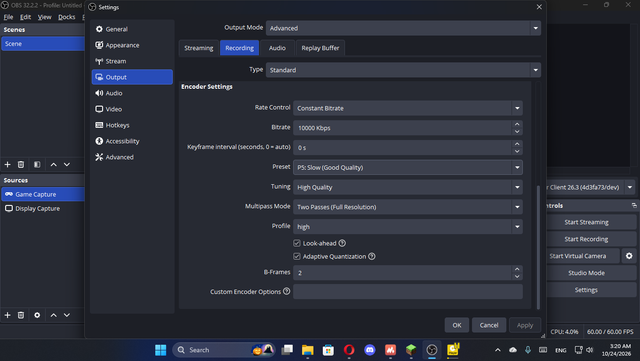Screen dimensions: 640x361
Task: Expand the Client 26.3 dropdown in main window
Action: click(x=630, y=187)
